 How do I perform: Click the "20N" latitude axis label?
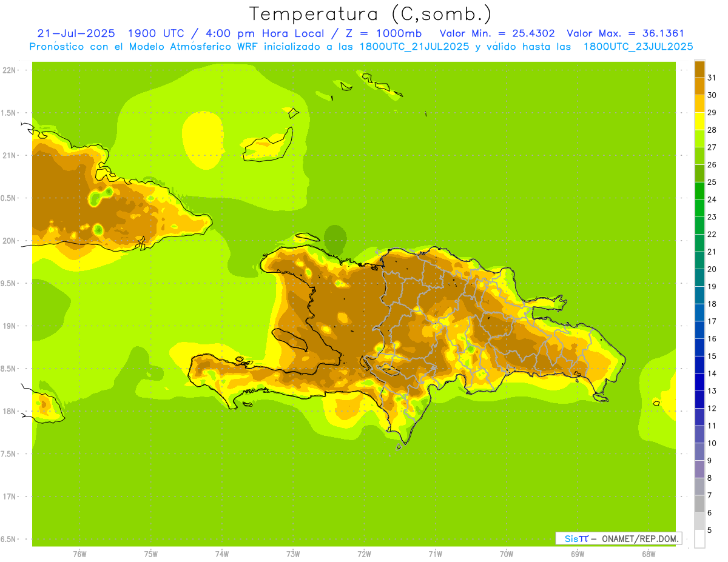10,241
